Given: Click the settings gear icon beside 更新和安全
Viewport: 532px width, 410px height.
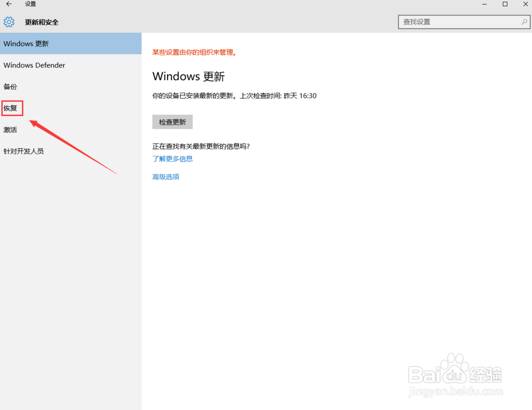Looking at the screenshot, I should click(9, 22).
